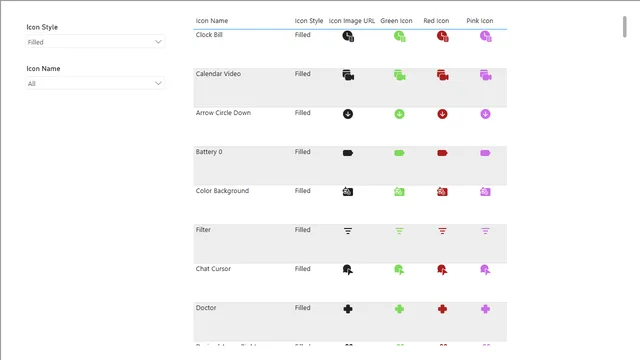This screenshot has width=640, height=360.
Task: Pick the pink Battery 0 icon
Action: pos(485,153)
